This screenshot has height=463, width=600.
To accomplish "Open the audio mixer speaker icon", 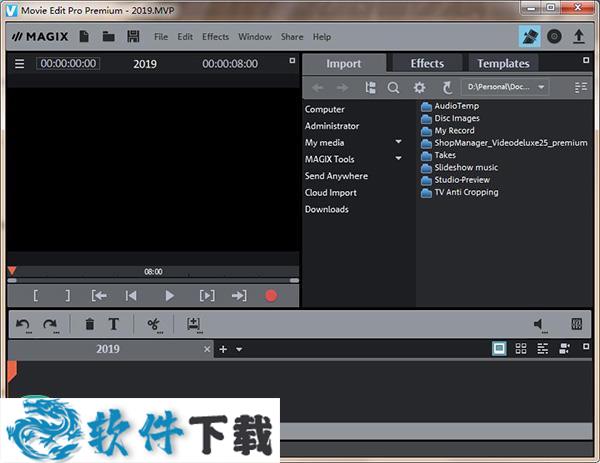I will click(x=540, y=325).
